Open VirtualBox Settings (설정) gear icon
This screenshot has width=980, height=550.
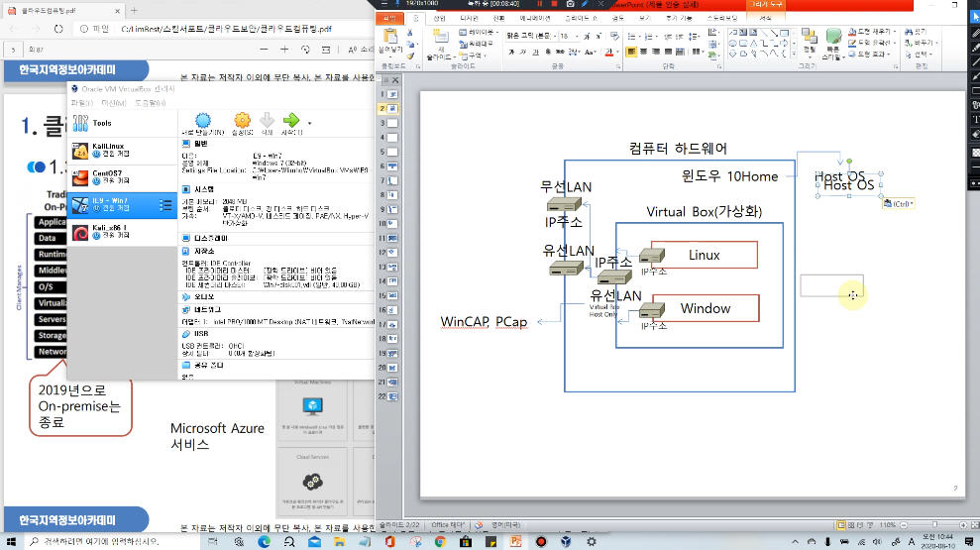(242, 120)
